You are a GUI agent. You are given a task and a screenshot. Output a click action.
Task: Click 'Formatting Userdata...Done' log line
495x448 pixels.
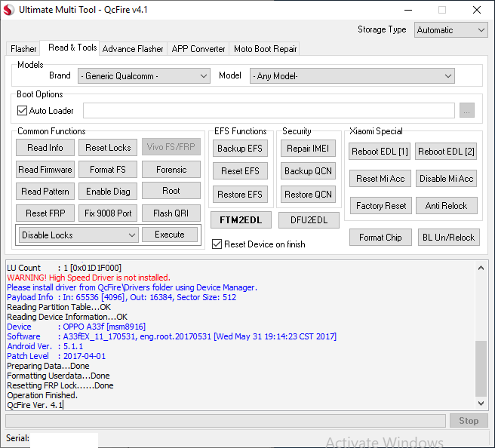tap(58, 376)
